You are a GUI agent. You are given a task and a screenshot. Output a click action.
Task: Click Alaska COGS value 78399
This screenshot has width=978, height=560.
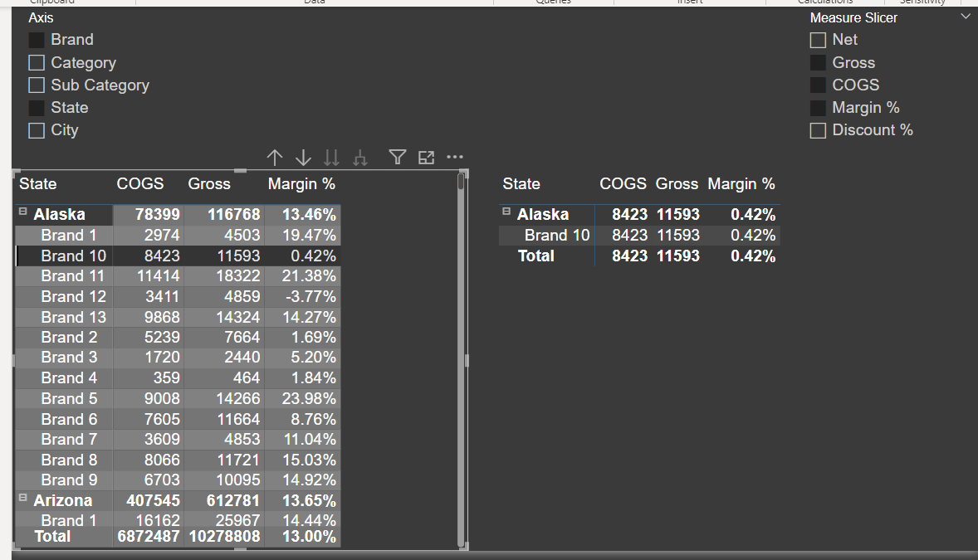tap(158, 215)
